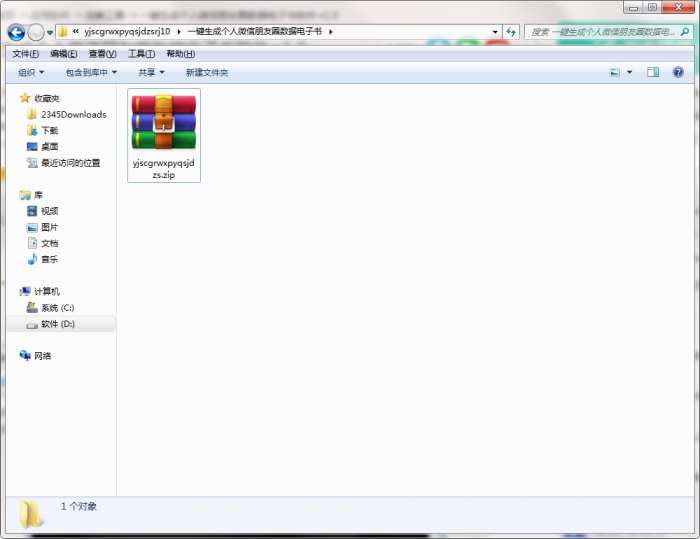Click the folder icon in the address bar
This screenshot has width=700, height=539.
coord(63,32)
